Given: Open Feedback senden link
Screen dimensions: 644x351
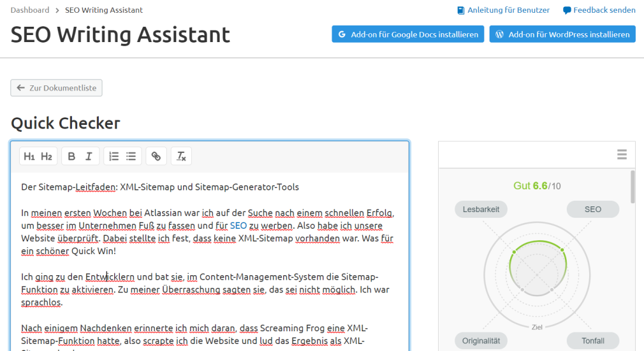Looking at the screenshot, I should pos(604,10).
